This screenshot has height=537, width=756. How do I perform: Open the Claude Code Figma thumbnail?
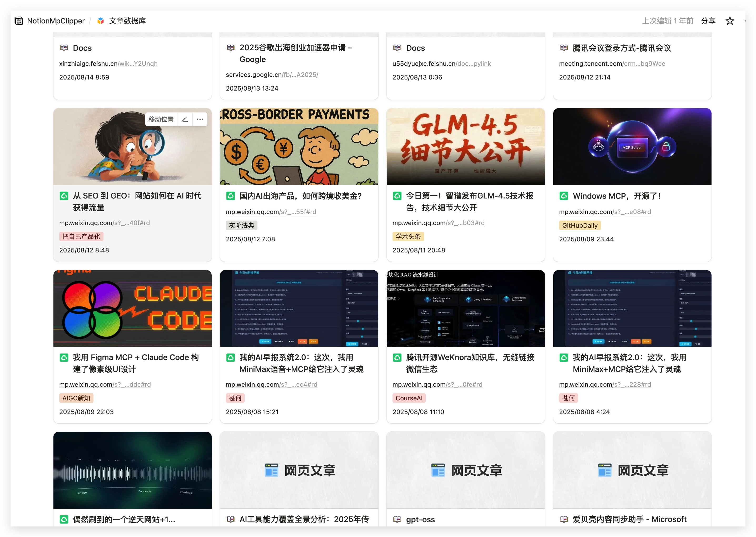[132, 308]
